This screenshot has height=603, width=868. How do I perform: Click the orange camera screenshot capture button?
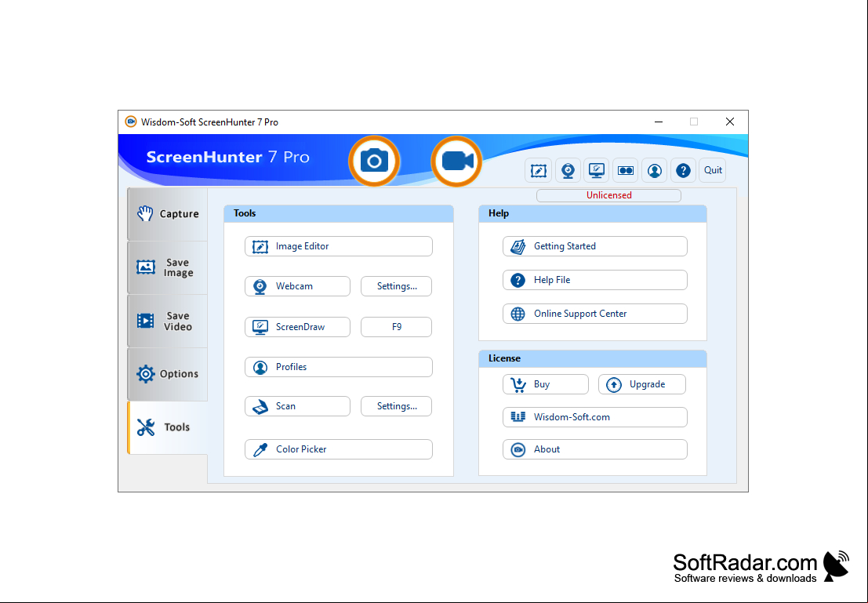click(374, 161)
